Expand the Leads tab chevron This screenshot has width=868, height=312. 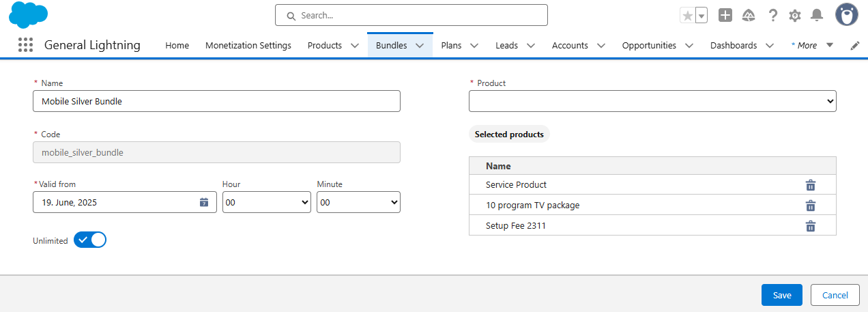click(x=531, y=46)
